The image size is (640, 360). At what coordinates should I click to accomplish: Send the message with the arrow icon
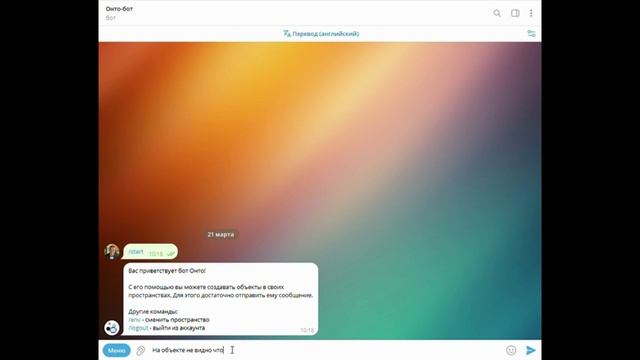[x=531, y=350]
